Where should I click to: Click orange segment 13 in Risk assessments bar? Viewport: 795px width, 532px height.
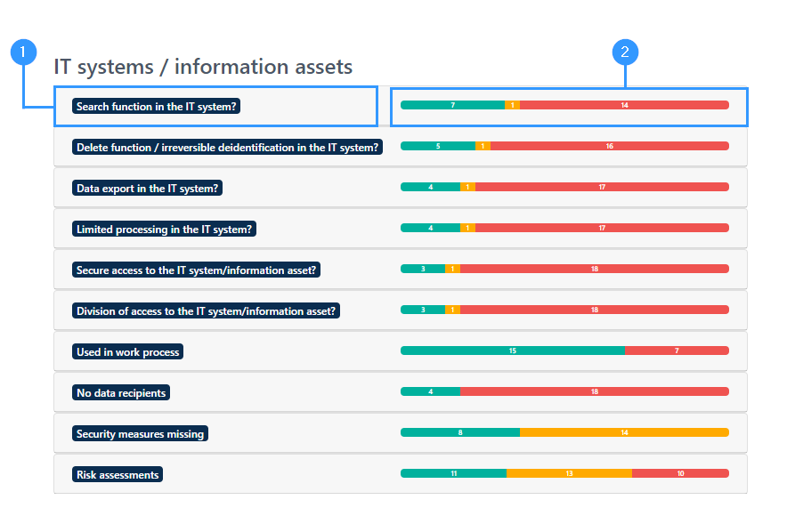(x=570, y=474)
